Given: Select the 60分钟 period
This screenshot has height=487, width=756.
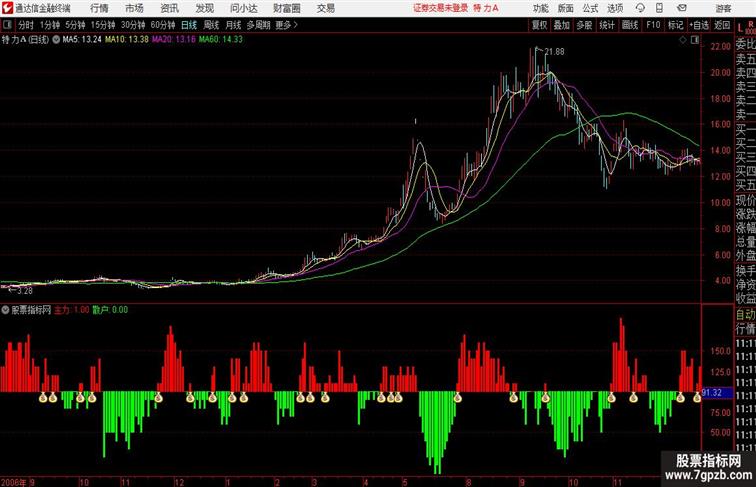Looking at the screenshot, I should pos(163,25).
